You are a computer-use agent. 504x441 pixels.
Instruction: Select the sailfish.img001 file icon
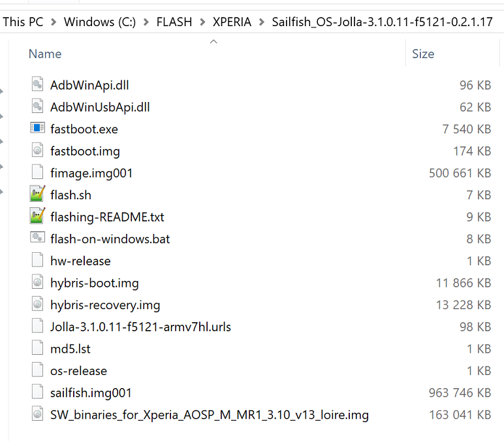pyautogui.click(x=37, y=393)
